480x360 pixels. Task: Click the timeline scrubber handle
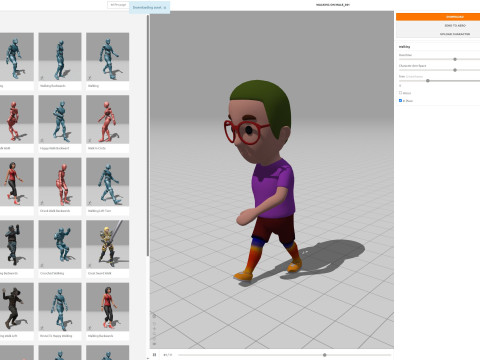click(324, 355)
